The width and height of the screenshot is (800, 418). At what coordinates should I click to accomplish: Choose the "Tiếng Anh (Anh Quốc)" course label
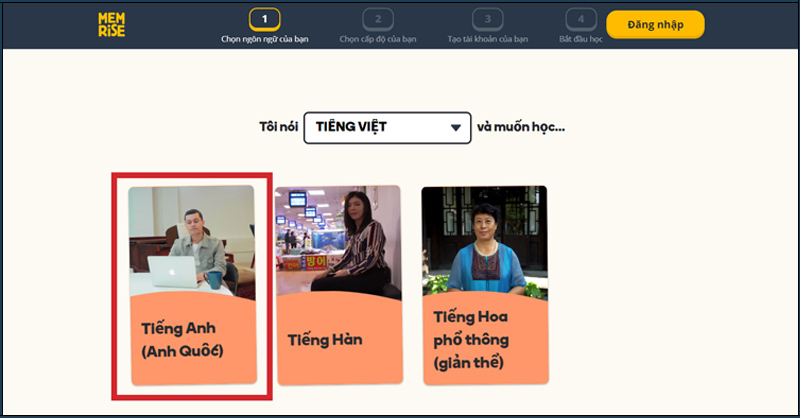(x=182, y=340)
